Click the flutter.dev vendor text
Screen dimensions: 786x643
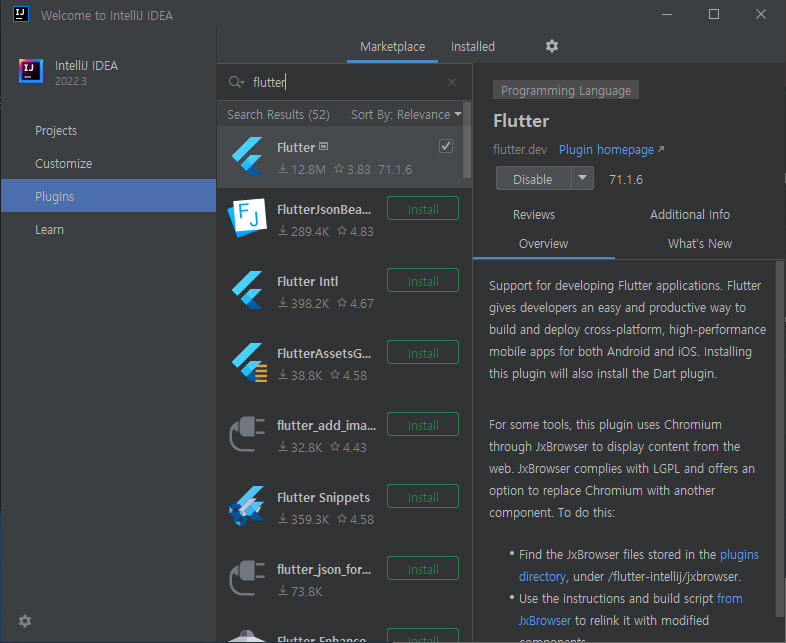(x=520, y=149)
